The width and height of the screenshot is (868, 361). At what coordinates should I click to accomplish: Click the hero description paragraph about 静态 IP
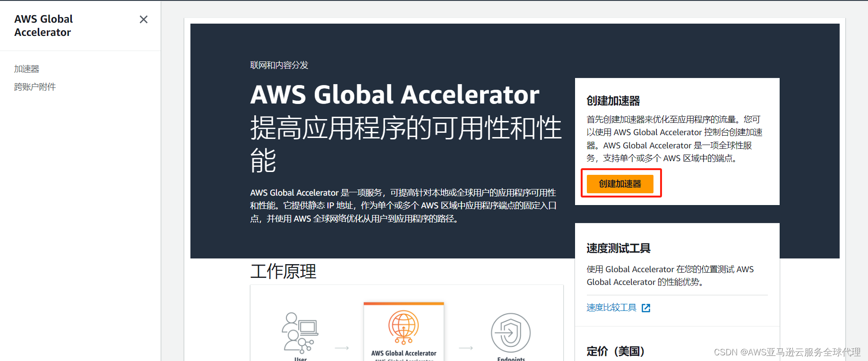click(x=403, y=206)
